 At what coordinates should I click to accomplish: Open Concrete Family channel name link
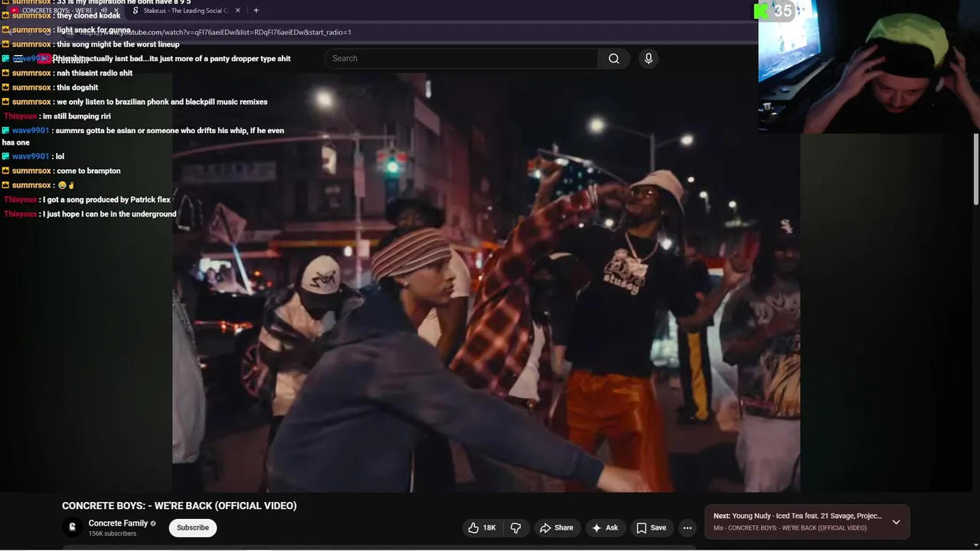[x=118, y=523]
